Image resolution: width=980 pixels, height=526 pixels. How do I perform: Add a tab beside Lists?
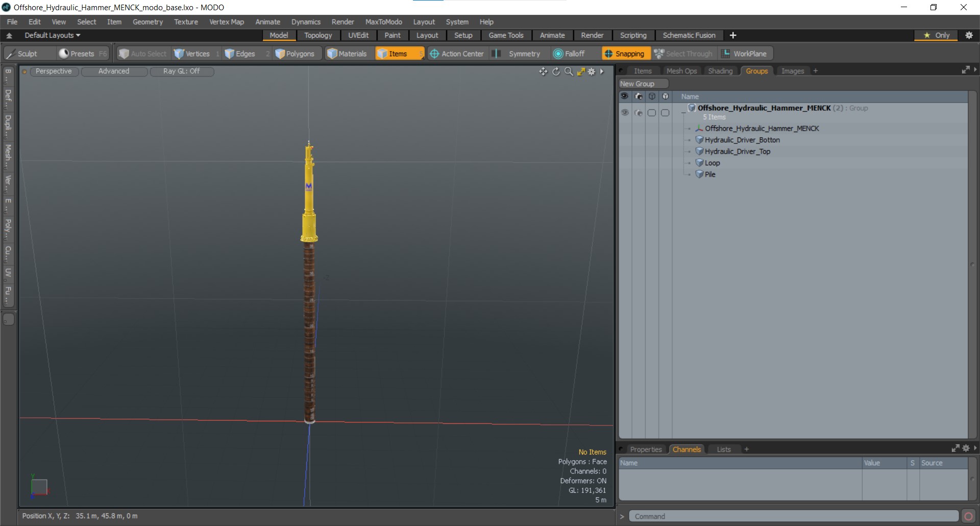pos(747,449)
